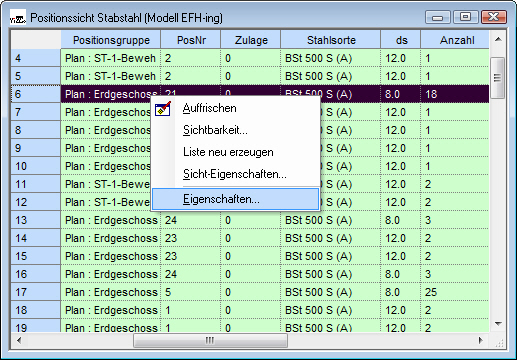Click the horizontal scrollbar thumb
Screen dimensions: 517x360
coord(210,340)
